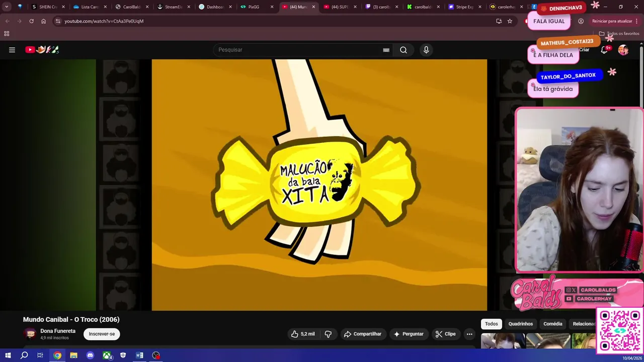This screenshot has width=644, height=362.
Task: Open the YouTube account avatar menu
Action: tap(623, 50)
